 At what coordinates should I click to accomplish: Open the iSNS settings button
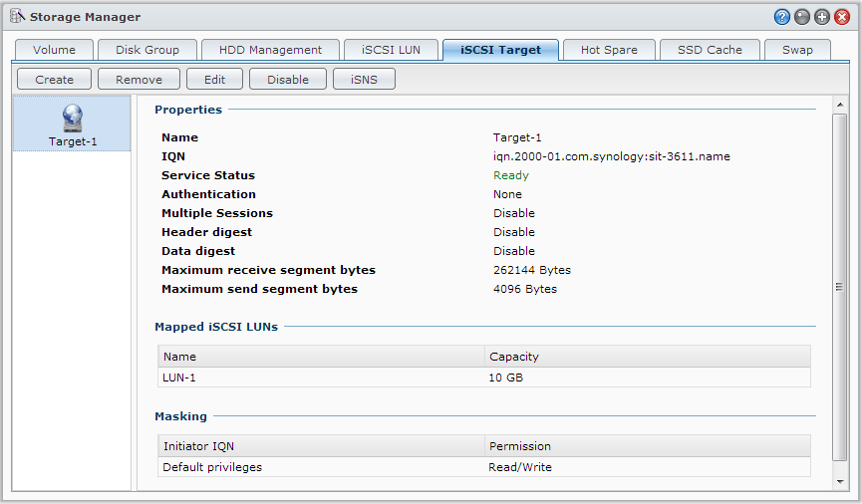[x=364, y=79]
